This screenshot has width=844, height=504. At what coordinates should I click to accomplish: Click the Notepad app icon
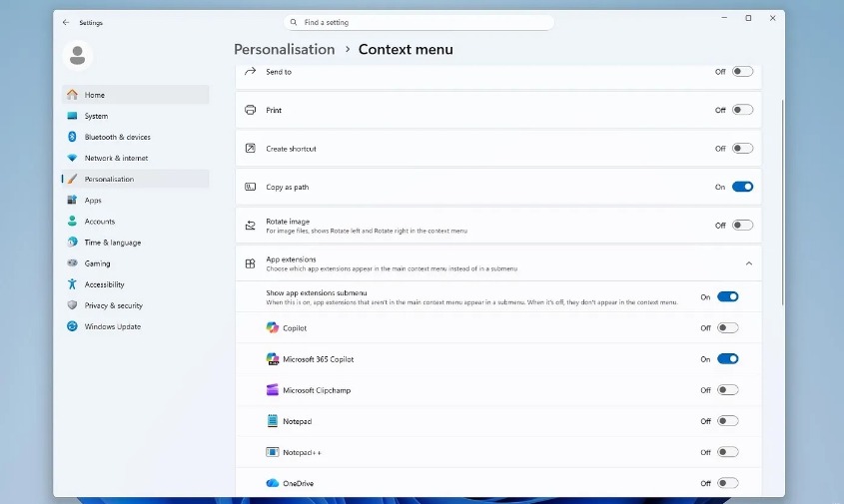pos(273,420)
